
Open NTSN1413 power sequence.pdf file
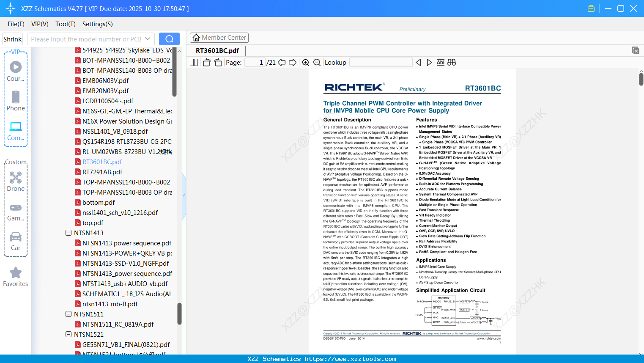(127, 243)
